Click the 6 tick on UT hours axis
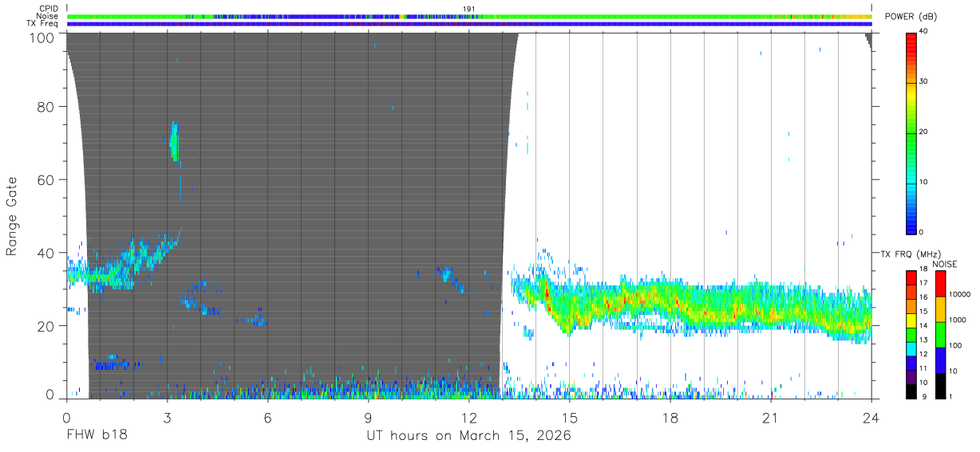The height and width of the screenshot is (452, 980). [x=267, y=417]
